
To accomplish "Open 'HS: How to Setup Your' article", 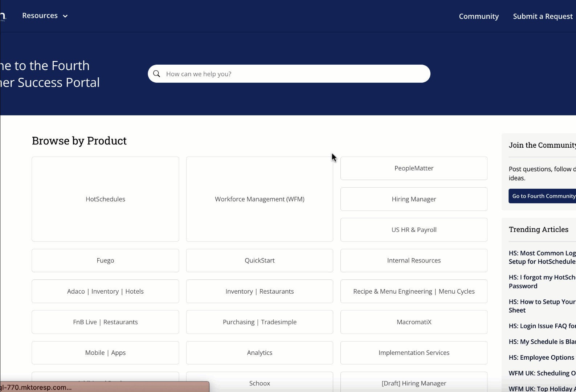I will [542, 306].
